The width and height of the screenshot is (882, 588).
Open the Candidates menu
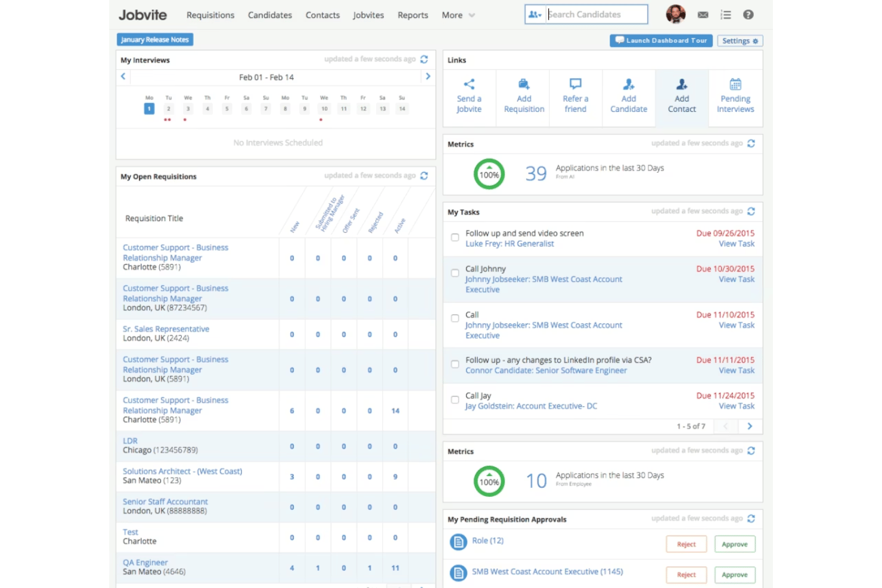pos(270,15)
